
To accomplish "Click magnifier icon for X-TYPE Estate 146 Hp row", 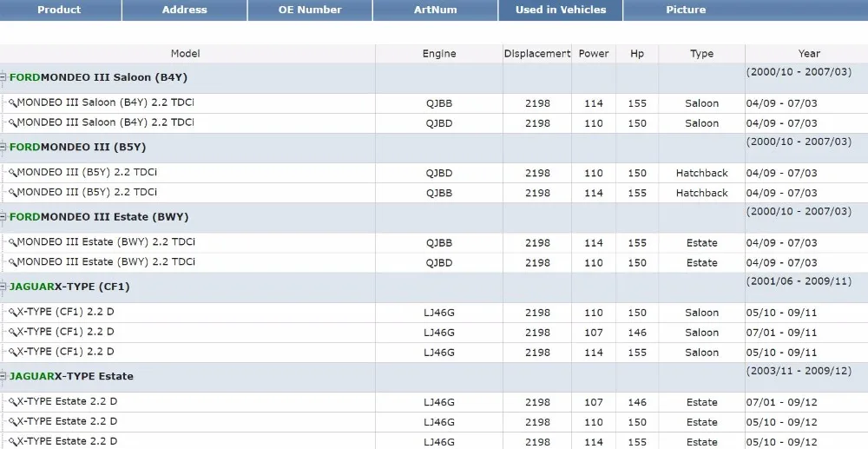I will pos(13,402).
